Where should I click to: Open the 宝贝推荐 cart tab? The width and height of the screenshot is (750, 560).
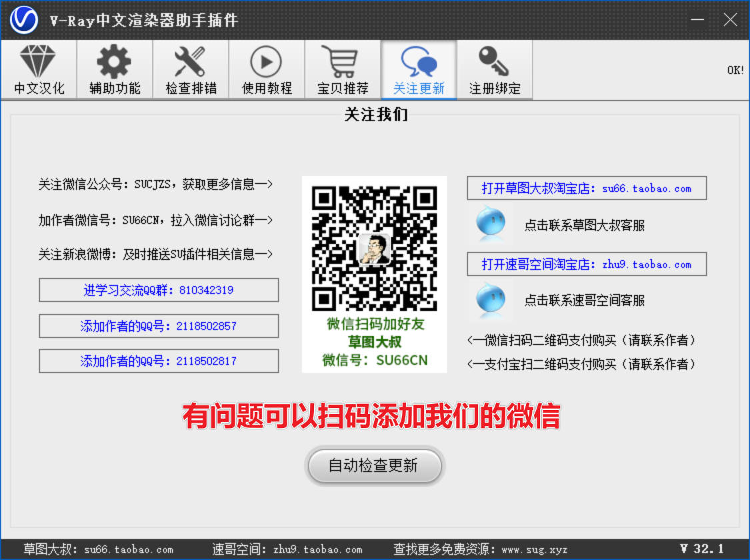pos(343,70)
